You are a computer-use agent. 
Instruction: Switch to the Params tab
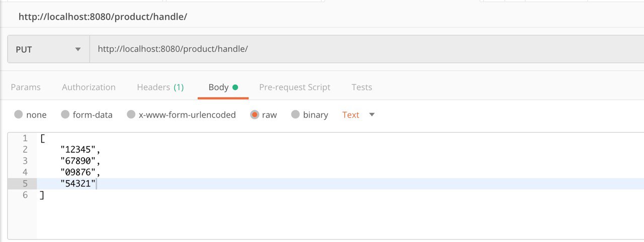[26, 87]
